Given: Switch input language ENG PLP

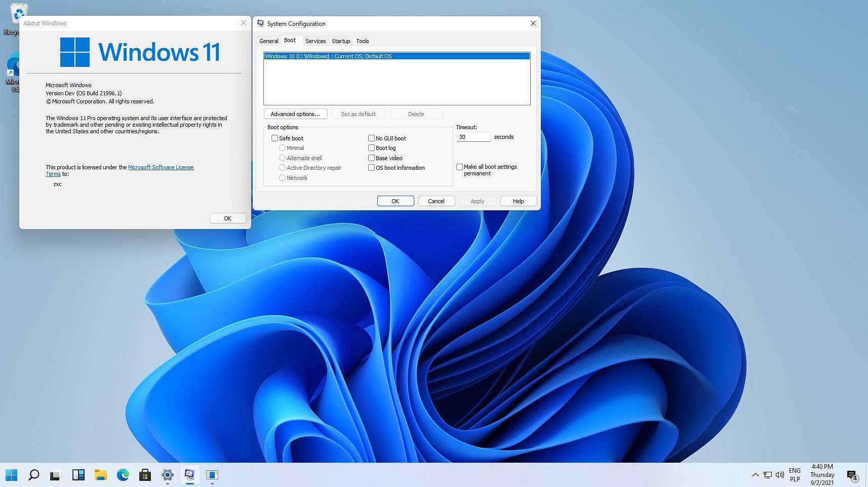Looking at the screenshot, I should (795, 475).
